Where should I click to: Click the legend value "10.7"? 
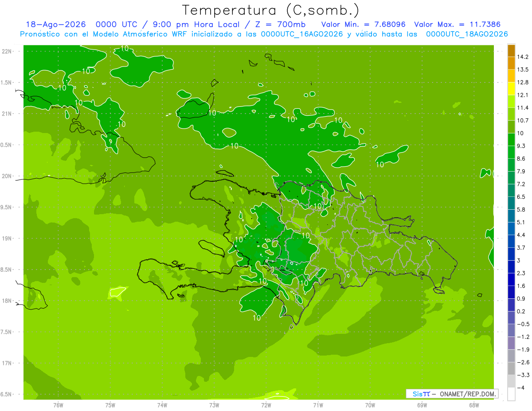(x=523, y=120)
